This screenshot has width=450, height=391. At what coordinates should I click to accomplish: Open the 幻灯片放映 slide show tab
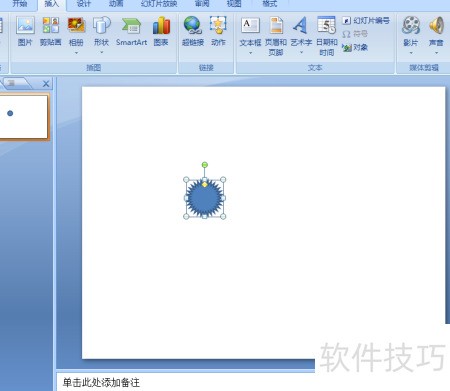pos(159,4)
